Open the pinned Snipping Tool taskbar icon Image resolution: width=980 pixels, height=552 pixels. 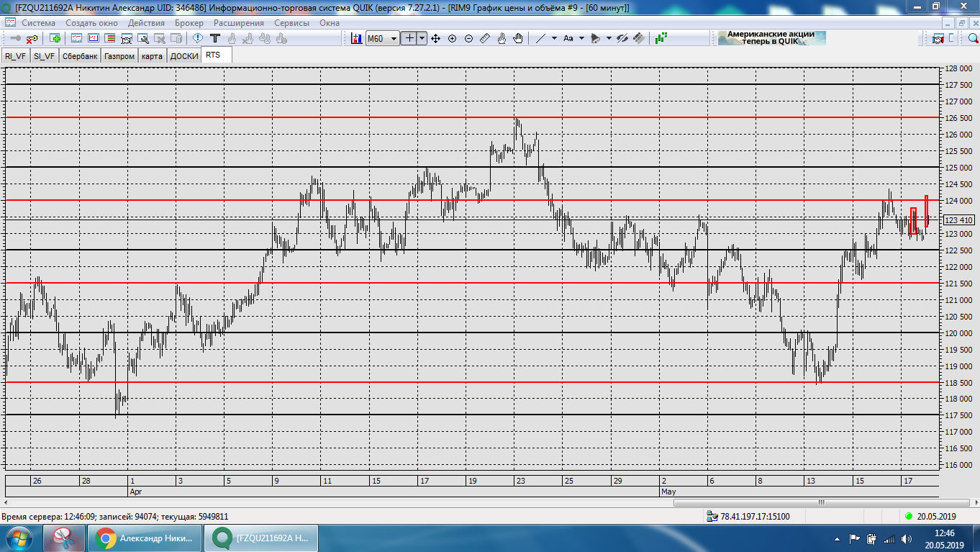[65, 538]
